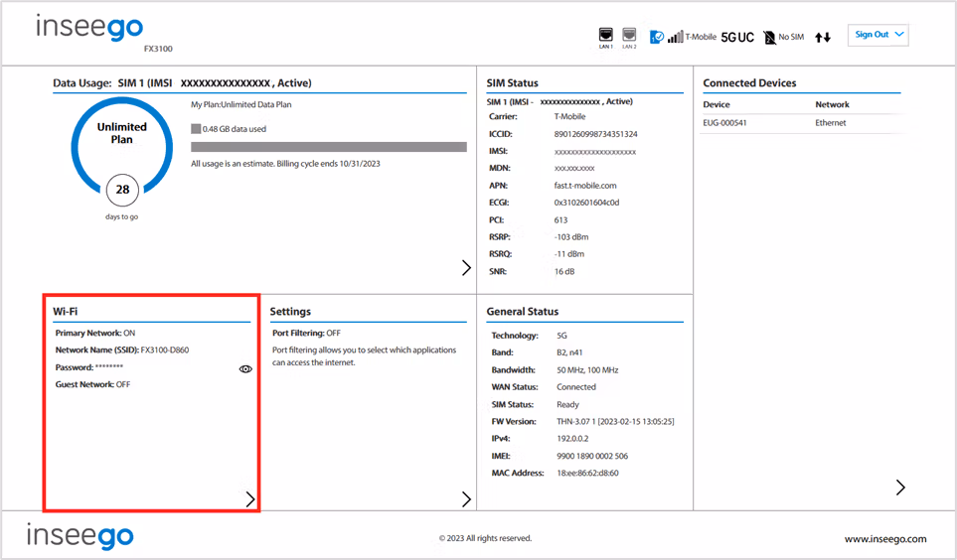Click ECGI value 0x3102601604c0d
Viewport: 957px width, 560px height.
(x=586, y=203)
